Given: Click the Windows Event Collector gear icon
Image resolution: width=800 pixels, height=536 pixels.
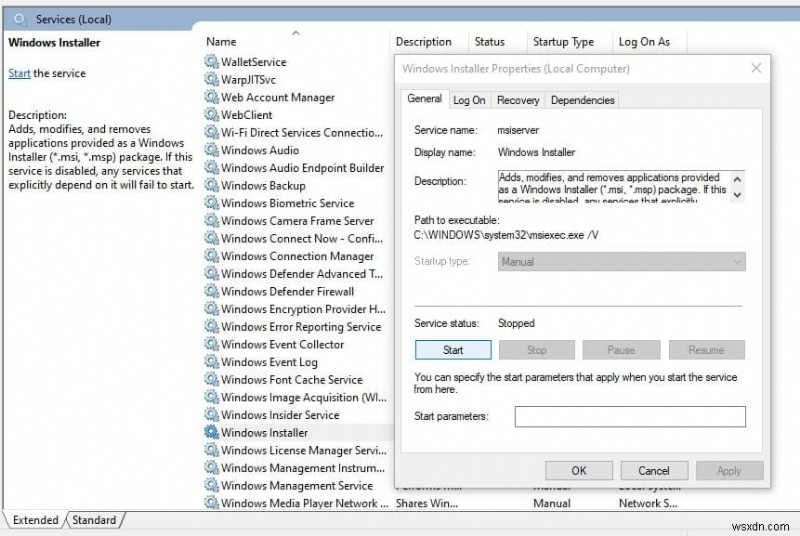Looking at the screenshot, I should pyautogui.click(x=211, y=344).
